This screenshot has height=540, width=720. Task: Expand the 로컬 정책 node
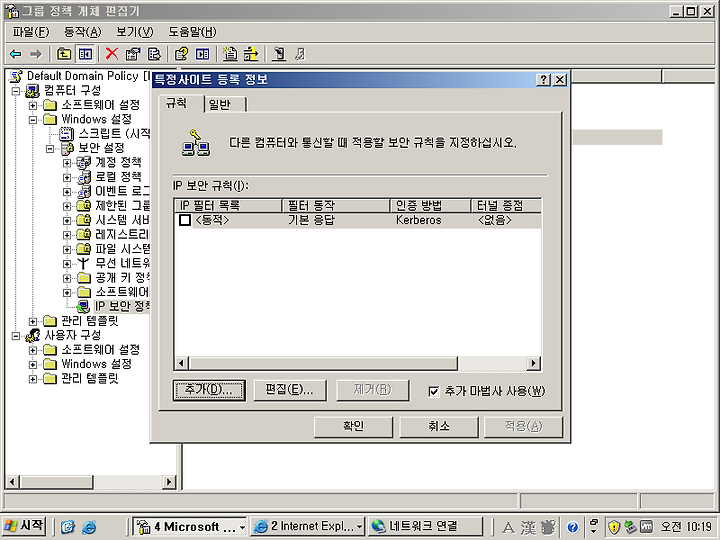click(x=67, y=177)
